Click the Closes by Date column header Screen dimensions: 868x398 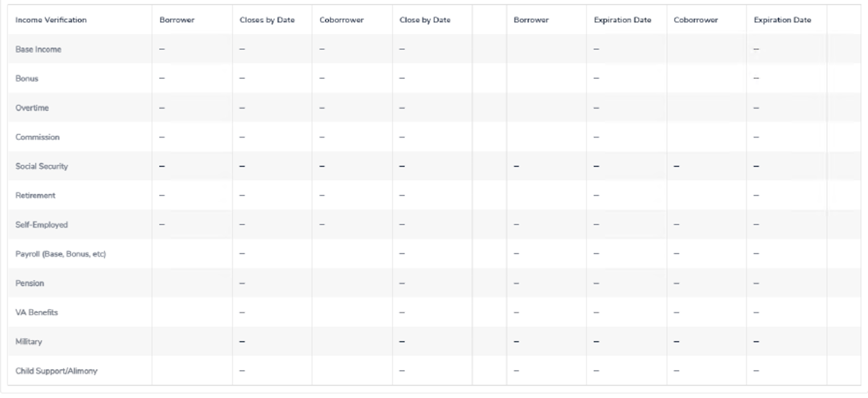tap(267, 20)
